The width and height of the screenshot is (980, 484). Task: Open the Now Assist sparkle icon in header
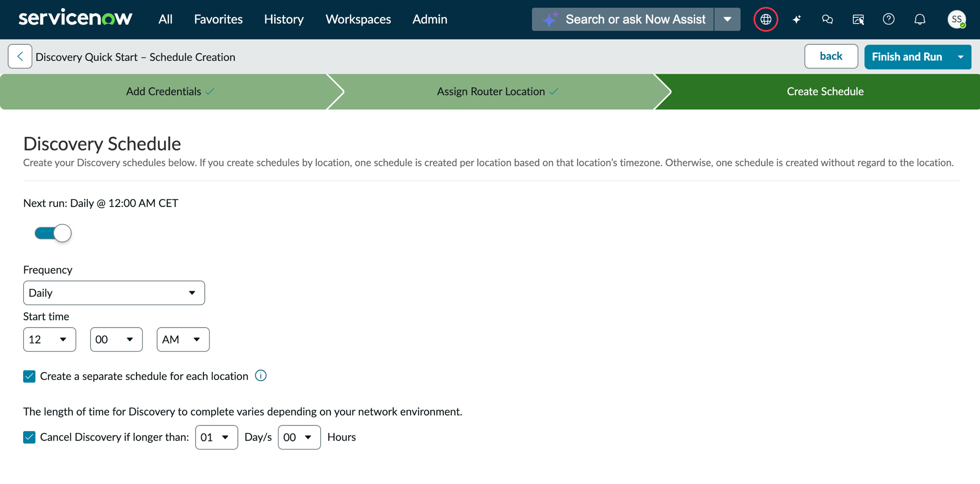[797, 19]
